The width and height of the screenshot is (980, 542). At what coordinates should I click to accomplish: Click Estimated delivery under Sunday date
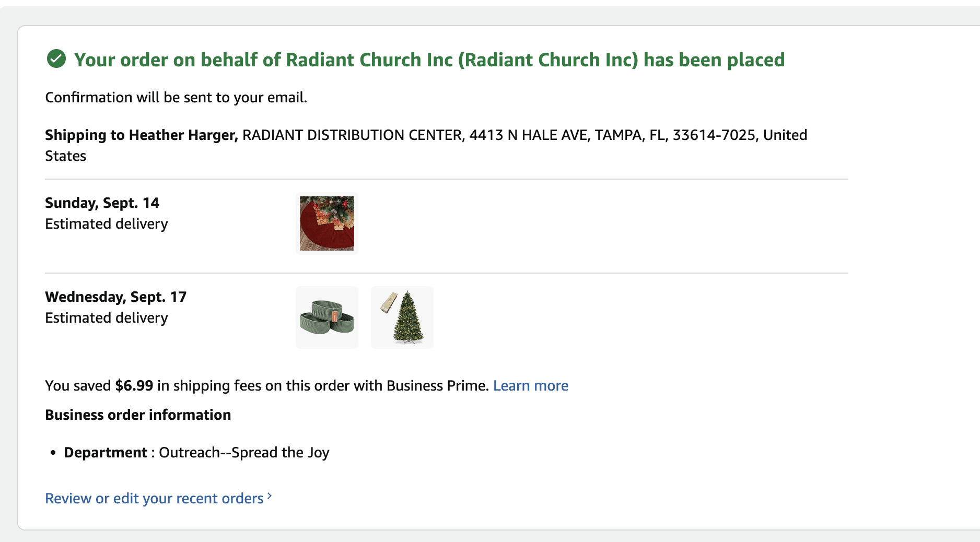click(107, 223)
